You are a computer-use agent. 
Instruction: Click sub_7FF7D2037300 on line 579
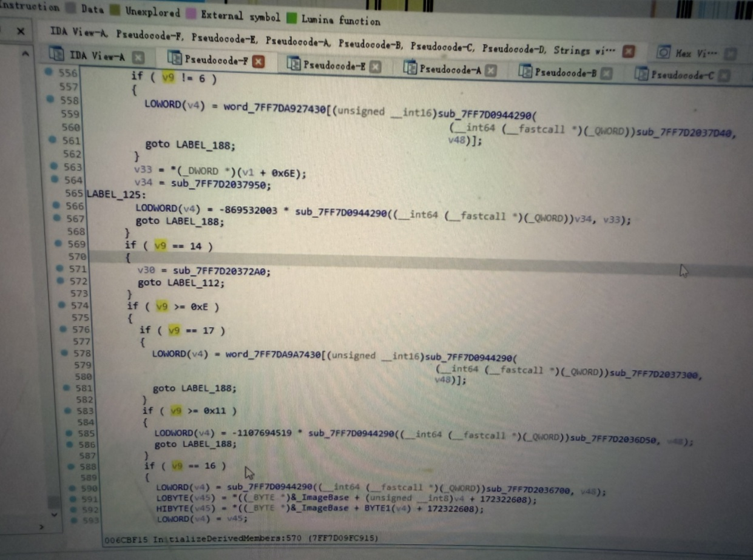(655, 374)
